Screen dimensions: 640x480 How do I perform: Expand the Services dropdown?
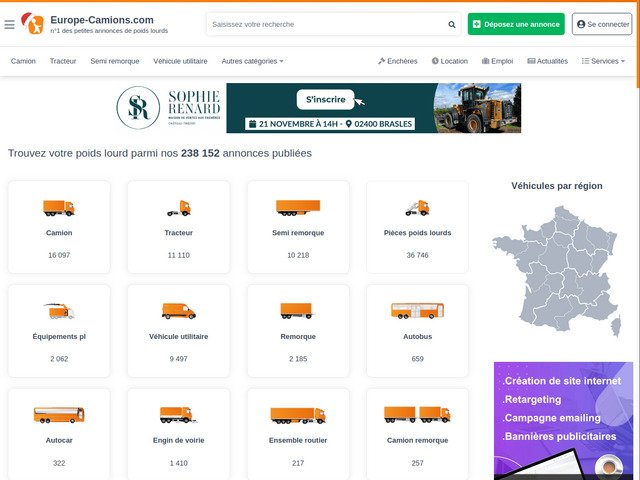click(x=603, y=61)
